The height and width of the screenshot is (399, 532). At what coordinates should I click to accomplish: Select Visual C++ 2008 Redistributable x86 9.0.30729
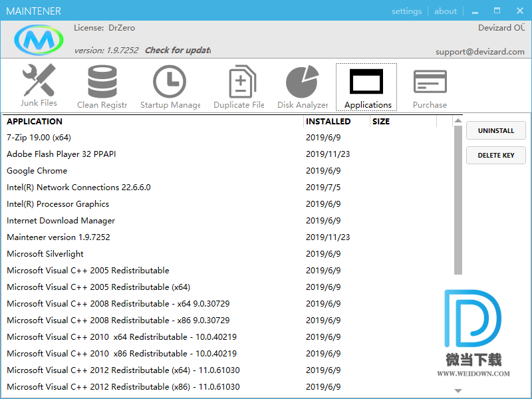pos(227,321)
